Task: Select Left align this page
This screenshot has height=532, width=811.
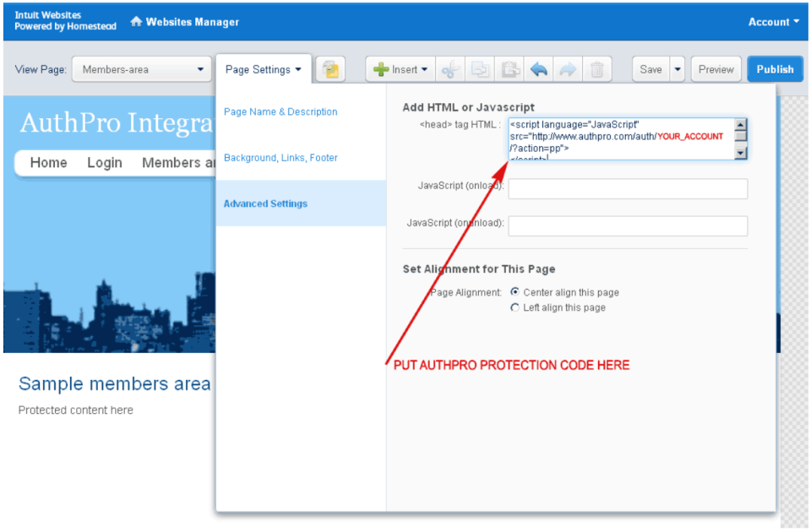Action: tap(514, 307)
